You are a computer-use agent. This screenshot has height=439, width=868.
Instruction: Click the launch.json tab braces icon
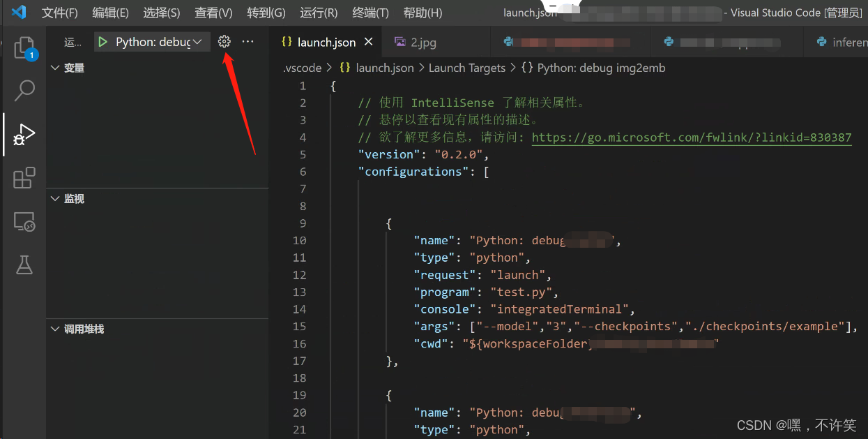tap(287, 43)
